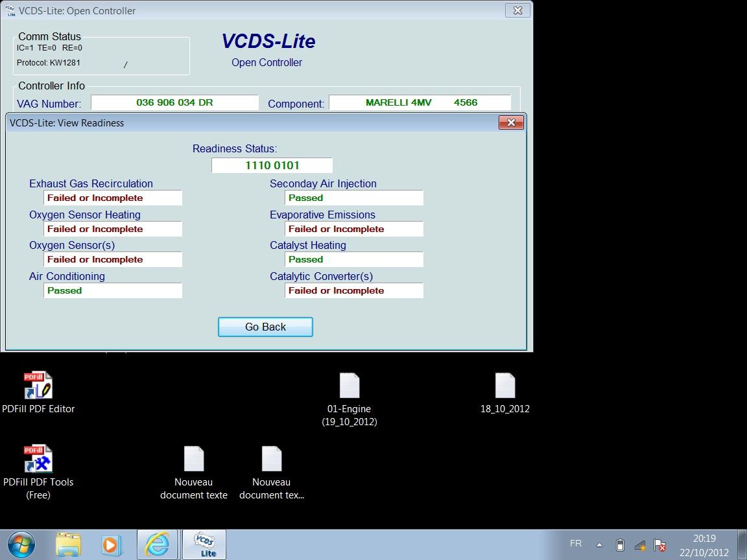Click the 'Evaporative Emissions' label
The image size is (747, 560).
pyautogui.click(x=322, y=215)
